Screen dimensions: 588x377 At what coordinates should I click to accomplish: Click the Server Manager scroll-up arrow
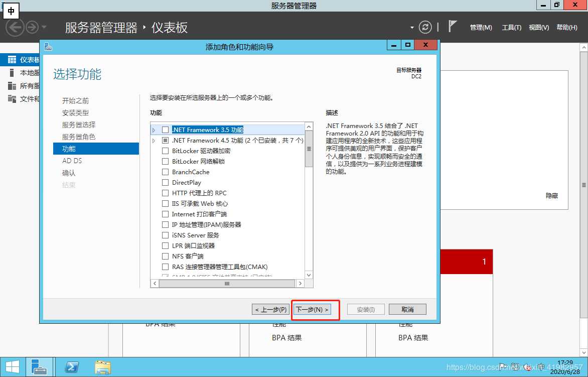[x=584, y=48]
